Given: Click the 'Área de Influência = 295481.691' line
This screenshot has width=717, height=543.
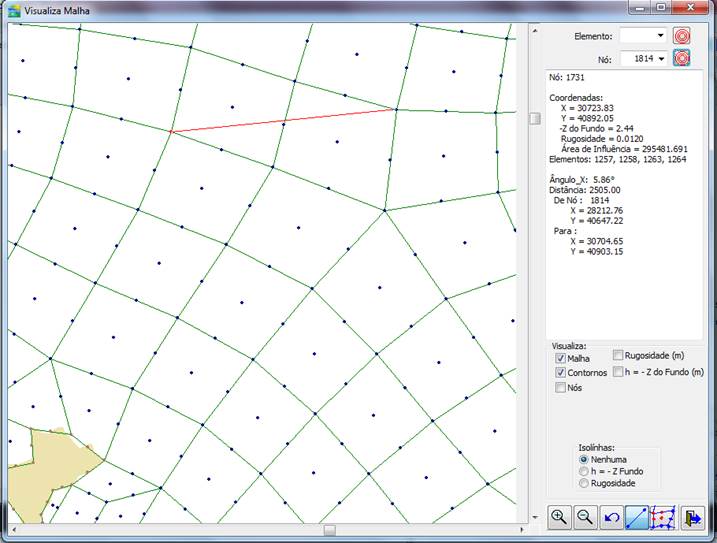Looking at the screenshot, I should [x=624, y=149].
